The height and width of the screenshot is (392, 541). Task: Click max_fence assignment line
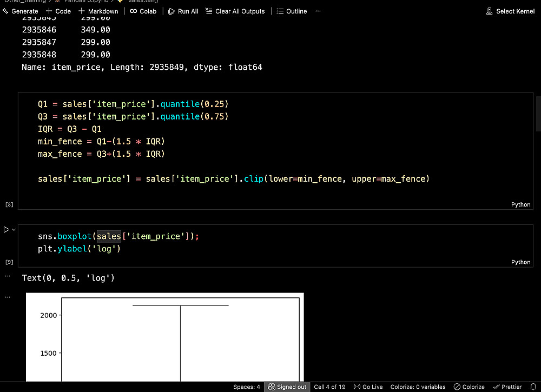pyautogui.click(x=101, y=154)
